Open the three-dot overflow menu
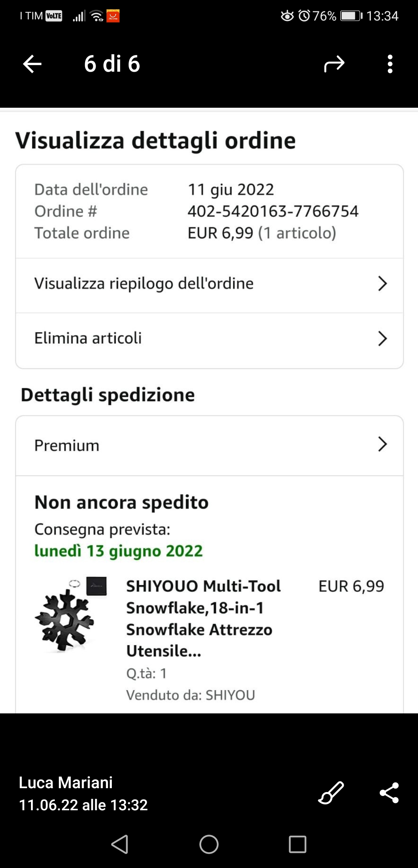 (390, 64)
